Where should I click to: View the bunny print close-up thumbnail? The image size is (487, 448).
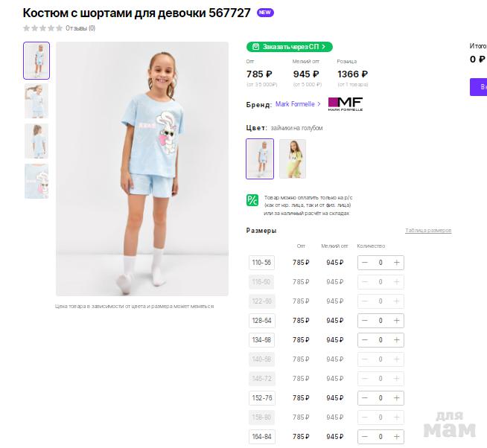click(36, 182)
